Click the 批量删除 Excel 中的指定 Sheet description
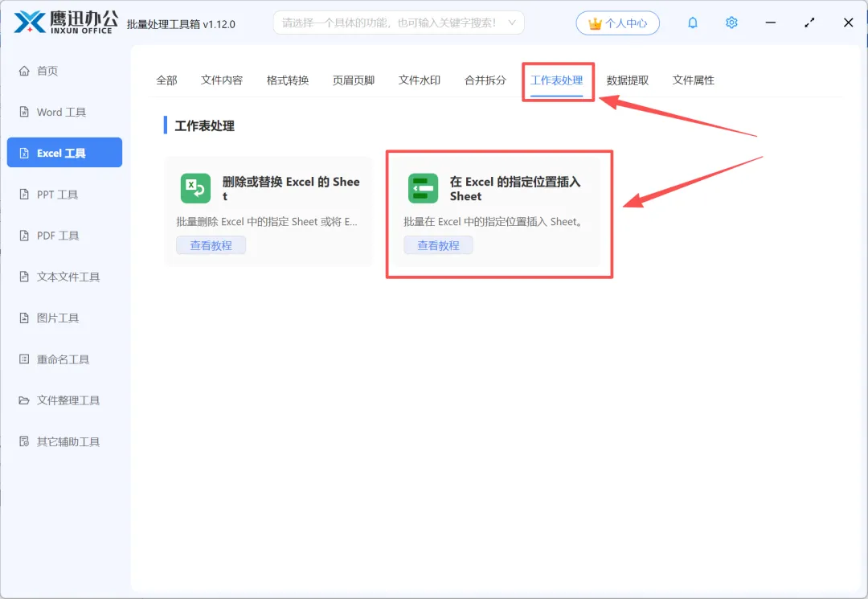 click(x=267, y=222)
